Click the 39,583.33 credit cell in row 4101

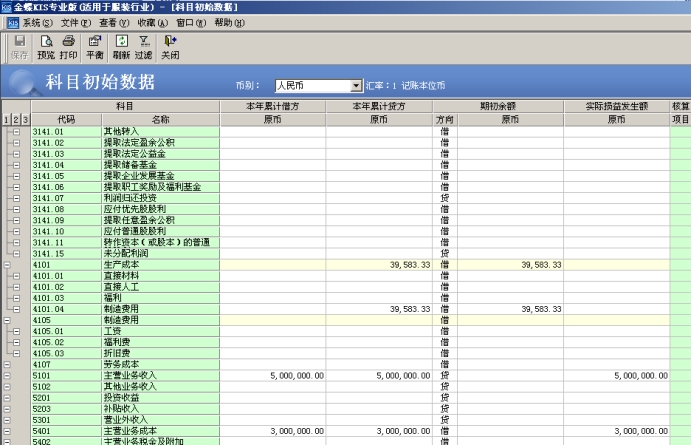point(379,265)
